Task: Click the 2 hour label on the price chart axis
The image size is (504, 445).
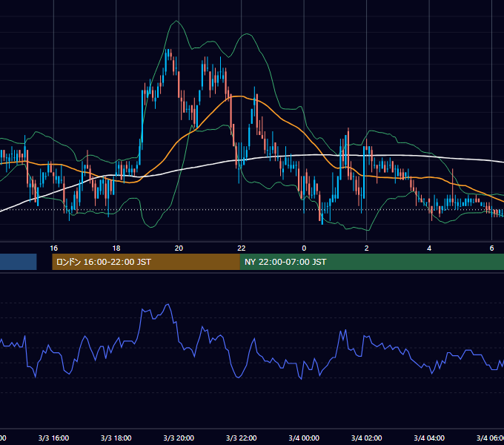Action: (366, 248)
